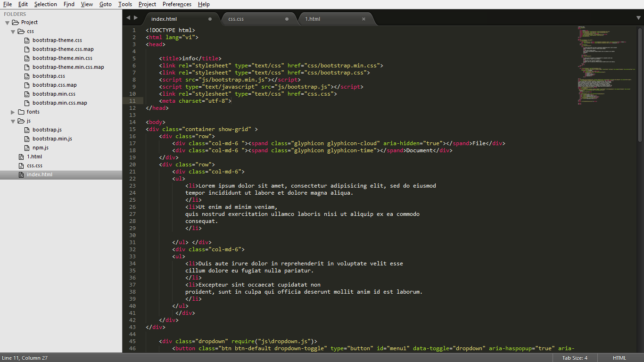
Task: Switch to the css.css tab
Action: pos(236,19)
